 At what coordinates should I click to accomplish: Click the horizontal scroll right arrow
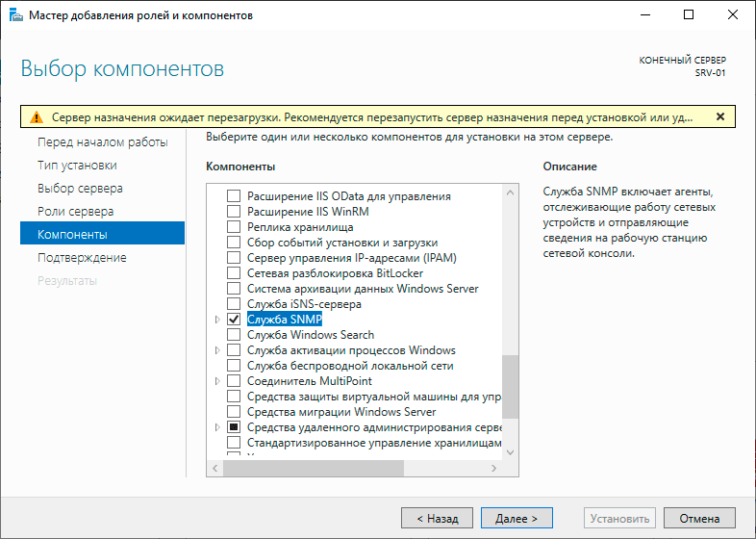(x=495, y=467)
